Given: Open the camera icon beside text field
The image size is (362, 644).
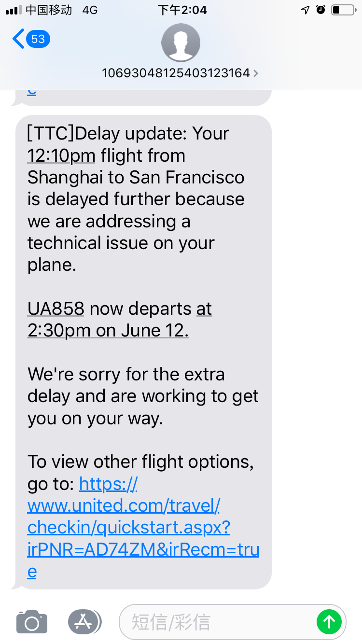Looking at the screenshot, I should coord(32,622).
